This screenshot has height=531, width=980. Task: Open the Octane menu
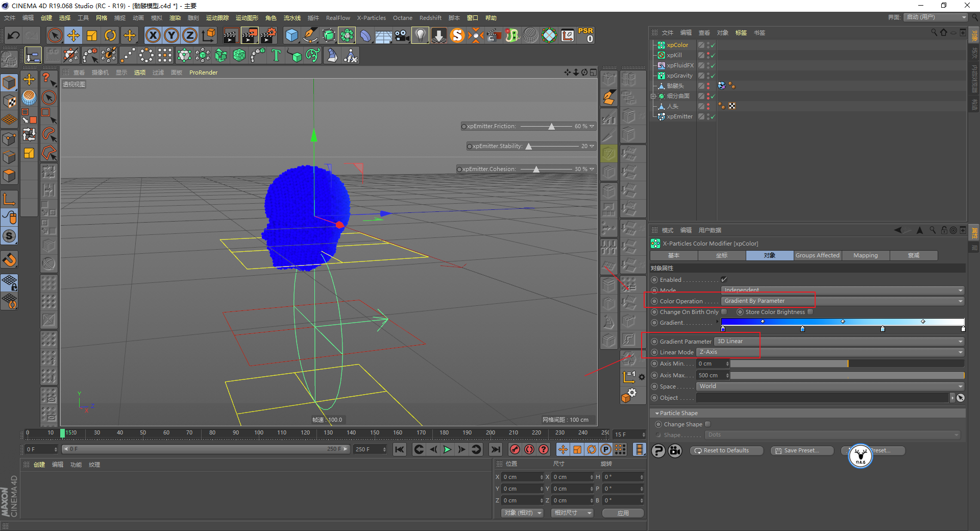402,18
